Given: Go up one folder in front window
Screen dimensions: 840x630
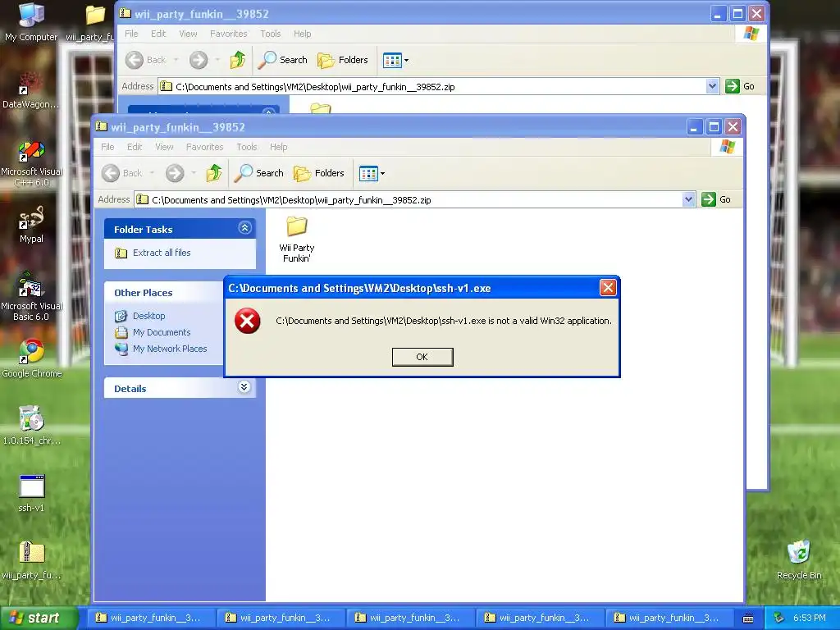Looking at the screenshot, I should [x=214, y=173].
